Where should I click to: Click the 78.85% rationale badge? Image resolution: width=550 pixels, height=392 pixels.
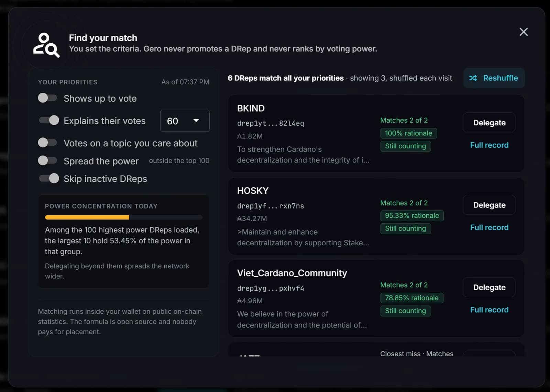[x=411, y=298]
